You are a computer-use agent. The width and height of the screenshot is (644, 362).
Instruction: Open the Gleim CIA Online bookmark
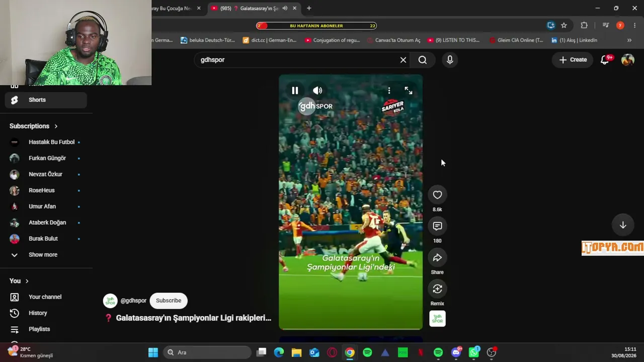coord(516,40)
